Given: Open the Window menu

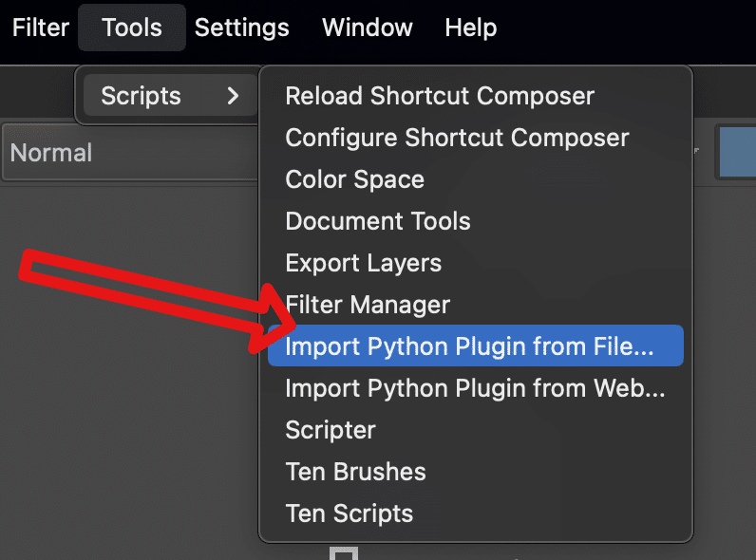Looking at the screenshot, I should pos(368,28).
